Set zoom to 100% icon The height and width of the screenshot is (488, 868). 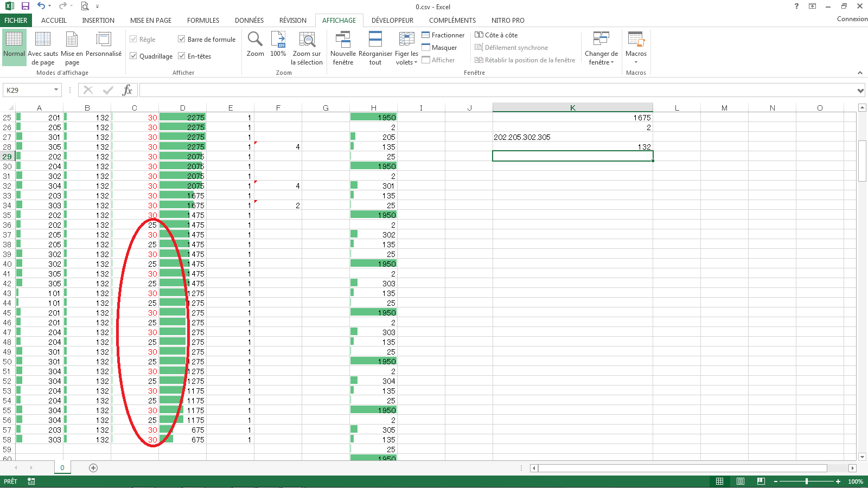pos(278,40)
